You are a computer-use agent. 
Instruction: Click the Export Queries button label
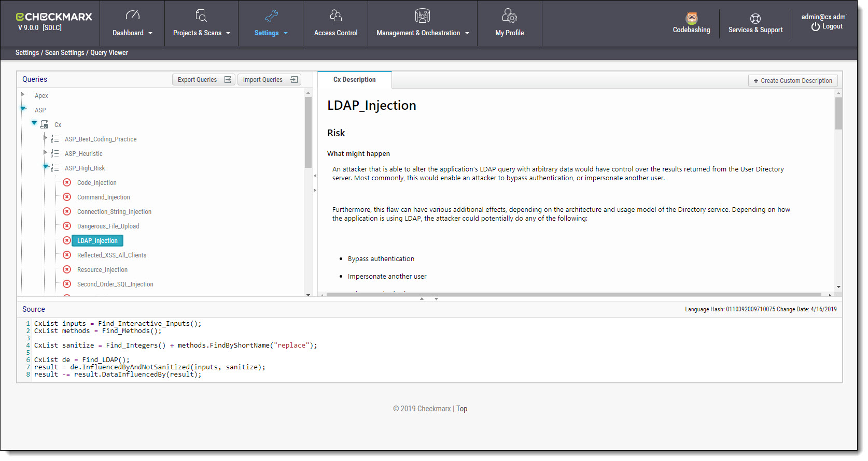(x=197, y=80)
